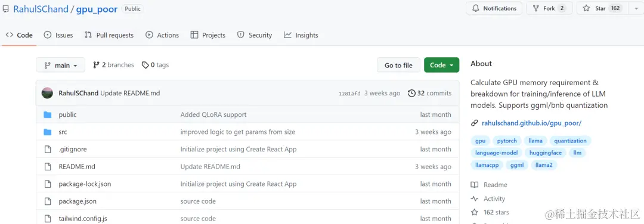Open the src folder
Viewport: 644px width, 224px height.
(x=63, y=132)
